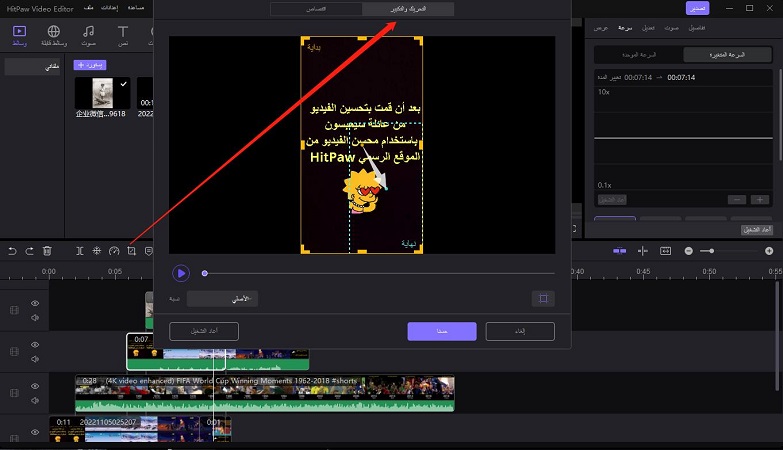The height and width of the screenshot is (450, 783).
Task: Open the speed gauge tool
Action: (114, 251)
